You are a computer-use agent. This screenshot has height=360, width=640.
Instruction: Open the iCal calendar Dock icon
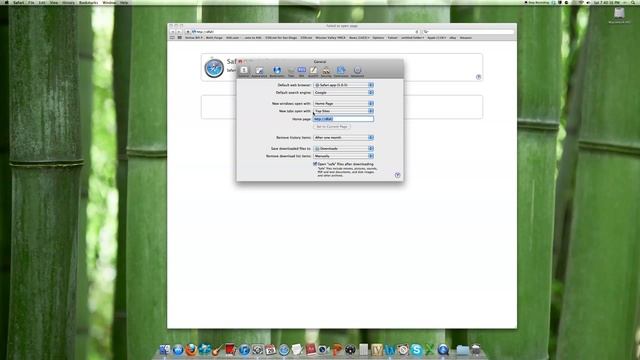270,350
